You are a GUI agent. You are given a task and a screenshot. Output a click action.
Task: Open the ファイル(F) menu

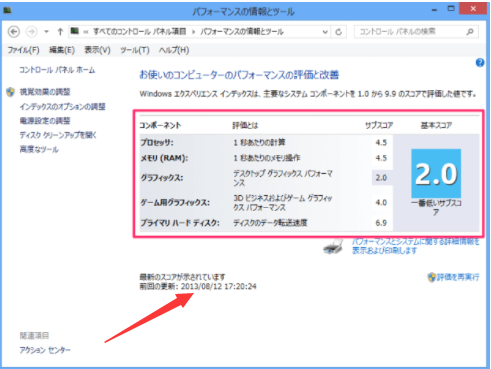(x=23, y=50)
